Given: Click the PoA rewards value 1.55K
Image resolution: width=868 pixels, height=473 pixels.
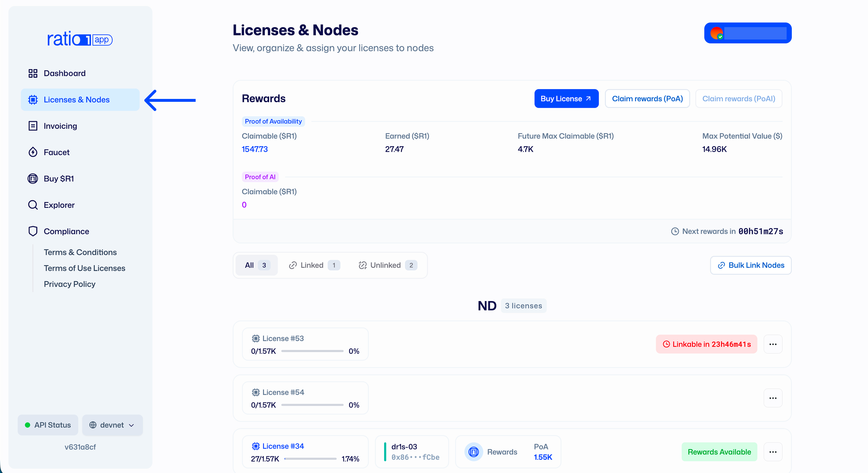Looking at the screenshot, I should coord(543,457).
